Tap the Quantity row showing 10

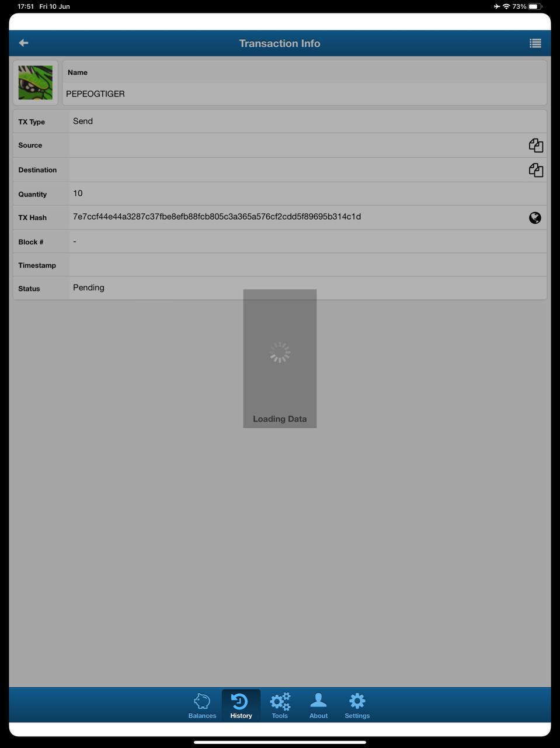point(280,193)
